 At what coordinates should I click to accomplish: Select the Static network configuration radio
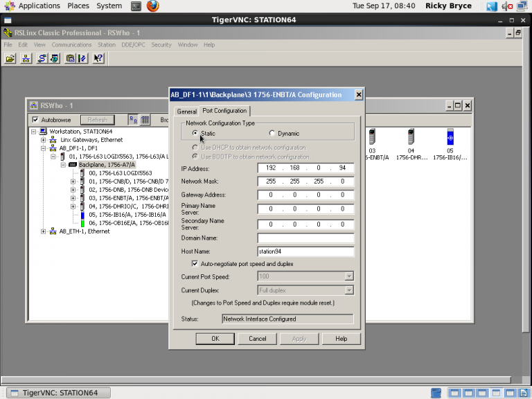coord(195,133)
